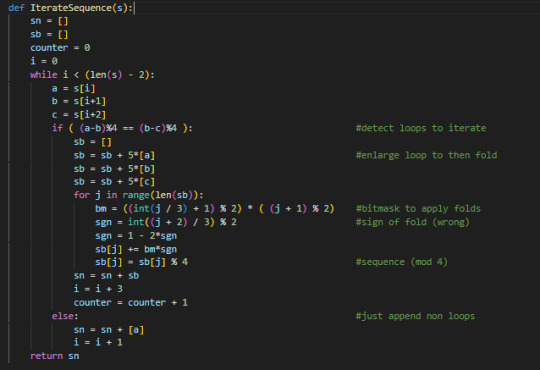
Task: Click the comment '#just append non loops'
Action: pyautogui.click(x=415, y=316)
